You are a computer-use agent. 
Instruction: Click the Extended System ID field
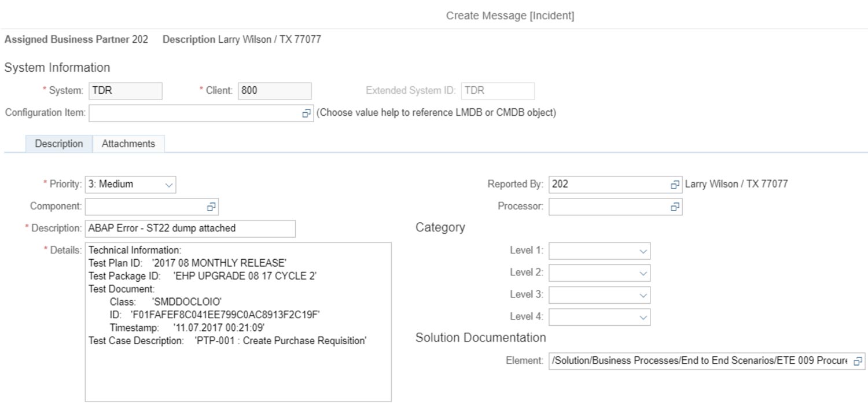(x=498, y=91)
